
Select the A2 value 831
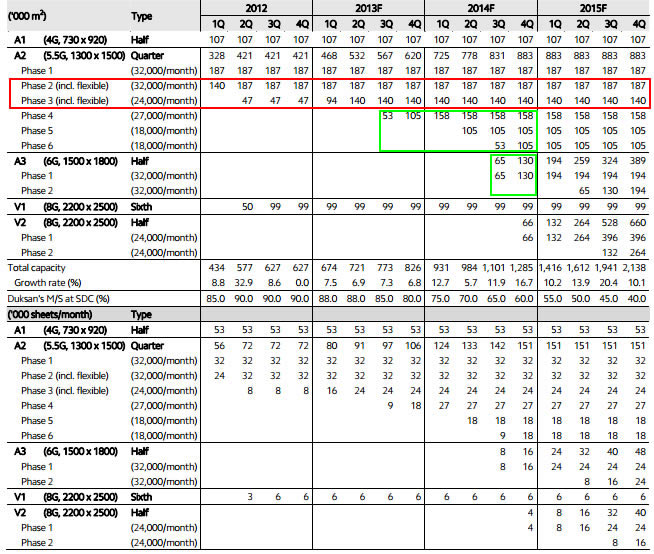point(497,55)
